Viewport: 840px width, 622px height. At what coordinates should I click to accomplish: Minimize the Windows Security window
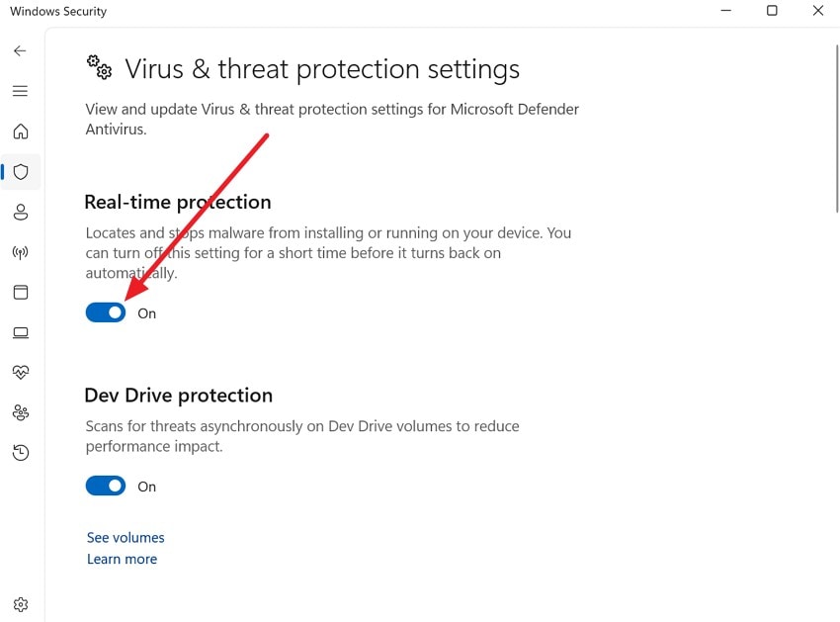(x=725, y=11)
